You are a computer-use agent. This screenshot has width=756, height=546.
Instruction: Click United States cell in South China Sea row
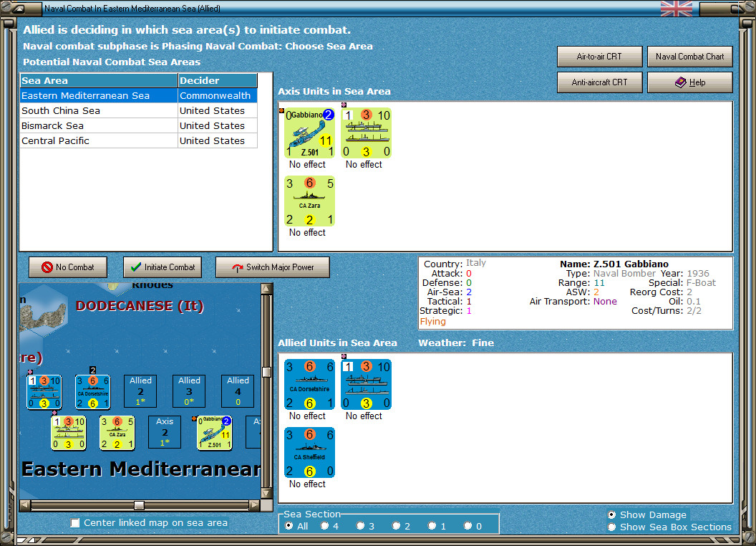(x=218, y=110)
